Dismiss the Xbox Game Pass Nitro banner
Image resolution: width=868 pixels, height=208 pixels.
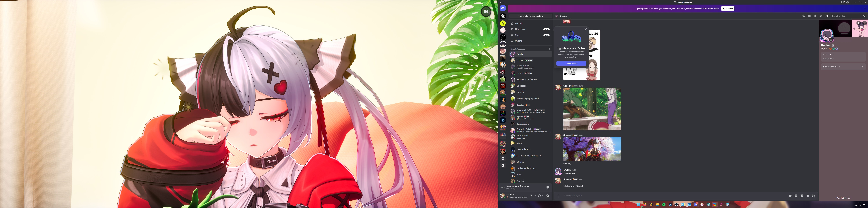[865, 8]
